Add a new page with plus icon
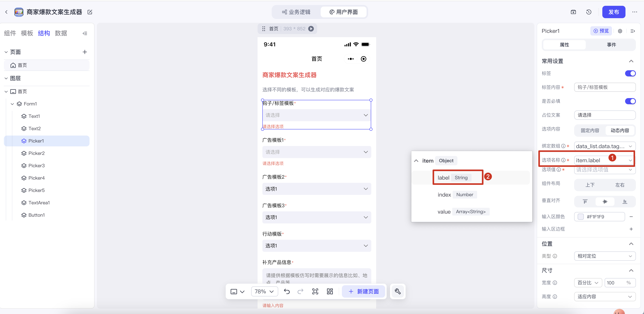The image size is (644, 314). (x=85, y=52)
